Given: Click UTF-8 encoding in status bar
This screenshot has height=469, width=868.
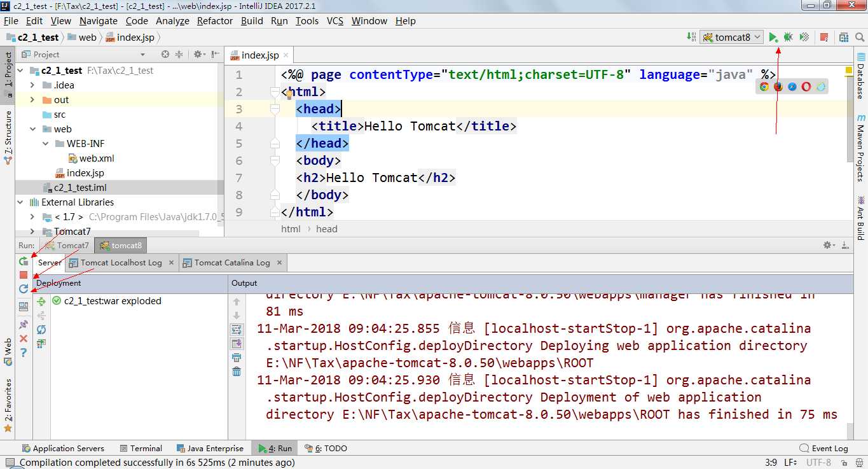Looking at the screenshot, I should (818, 463).
